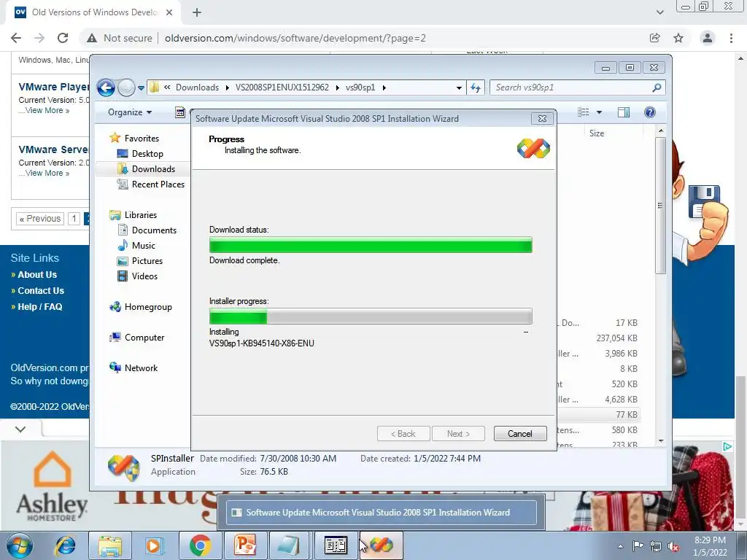This screenshot has width=747, height=560.
Task: Go to page 1 in pagination
Action: (x=74, y=219)
